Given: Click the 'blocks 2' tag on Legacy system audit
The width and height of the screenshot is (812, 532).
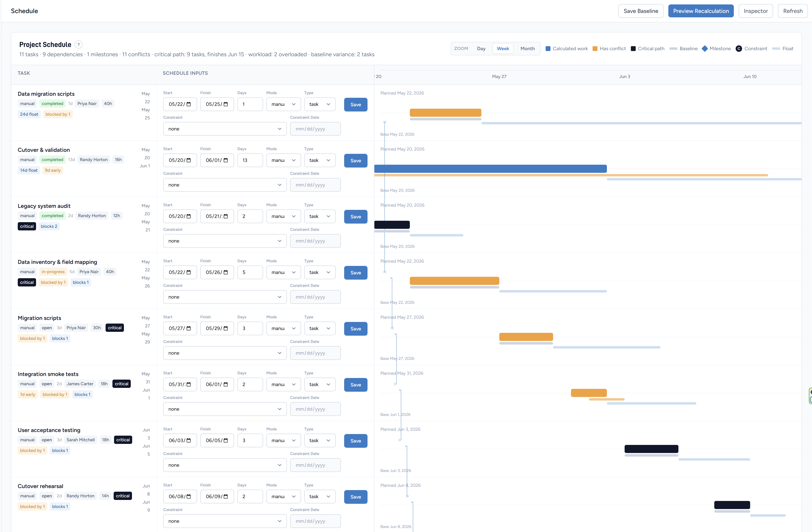Looking at the screenshot, I should 49,226.
